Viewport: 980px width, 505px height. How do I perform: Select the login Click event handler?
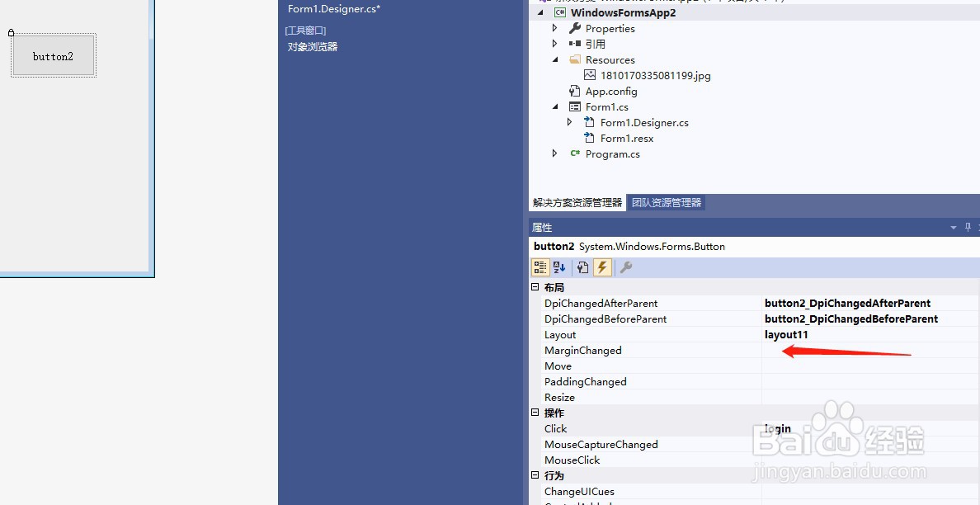coord(775,428)
